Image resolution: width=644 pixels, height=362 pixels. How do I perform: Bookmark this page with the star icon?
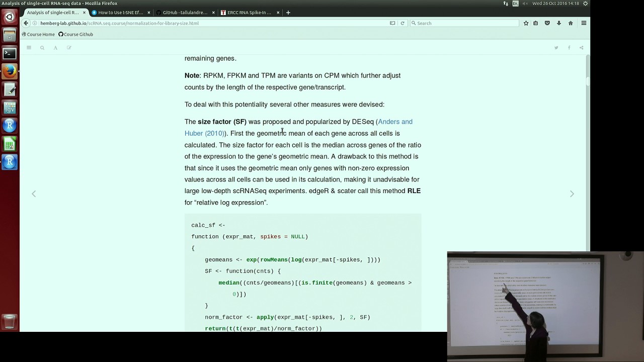pos(526,23)
